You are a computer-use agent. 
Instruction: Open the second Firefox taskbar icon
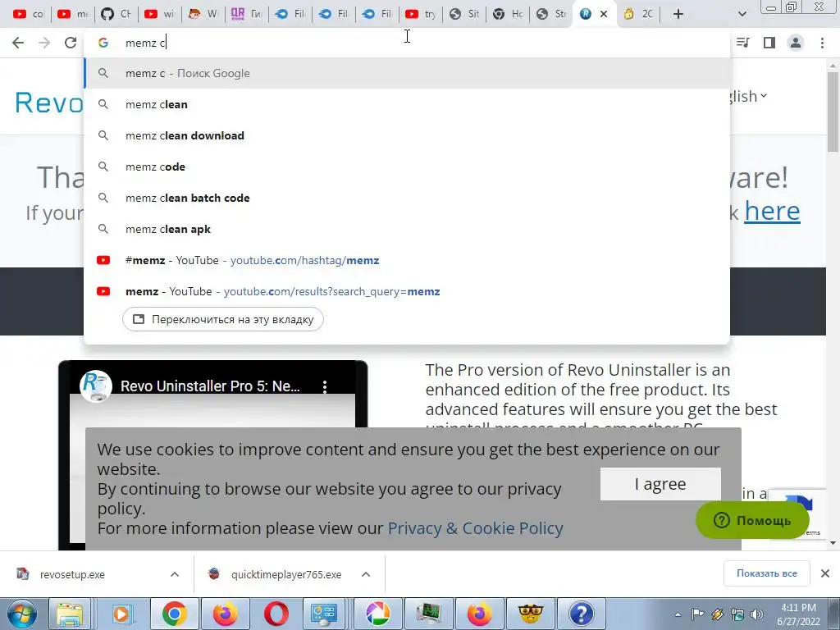click(x=479, y=614)
